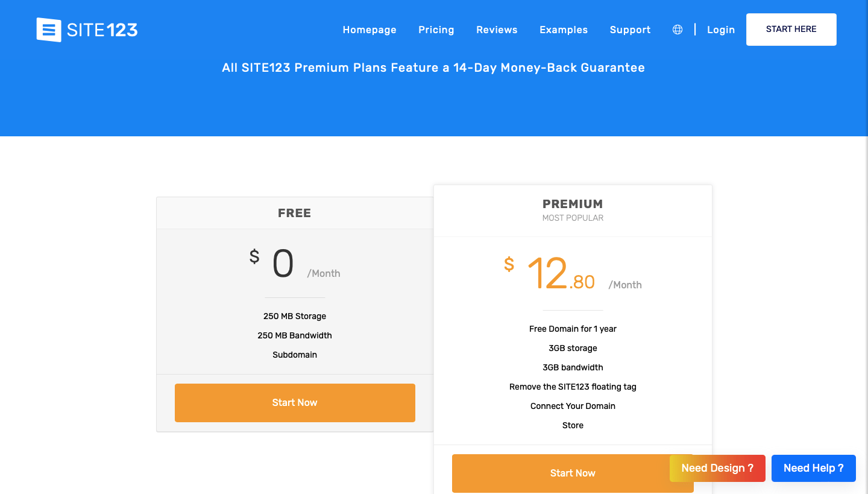
Task: Select the FREE plan card header
Action: tap(295, 213)
